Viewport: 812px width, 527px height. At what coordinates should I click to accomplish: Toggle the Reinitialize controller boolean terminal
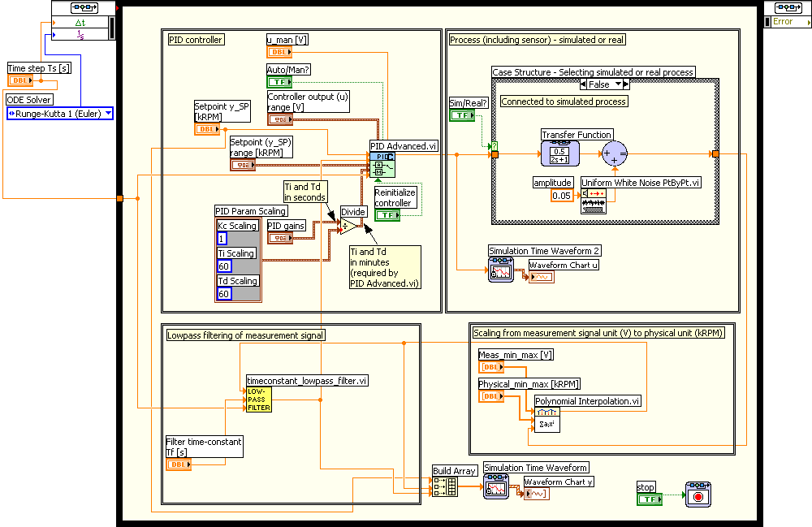tap(387, 215)
